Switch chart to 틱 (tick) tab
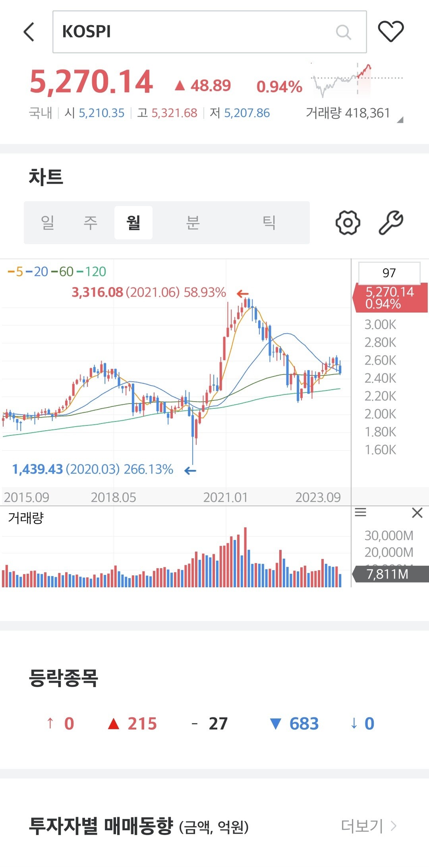The image size is (429, 868). pos(269,223)
